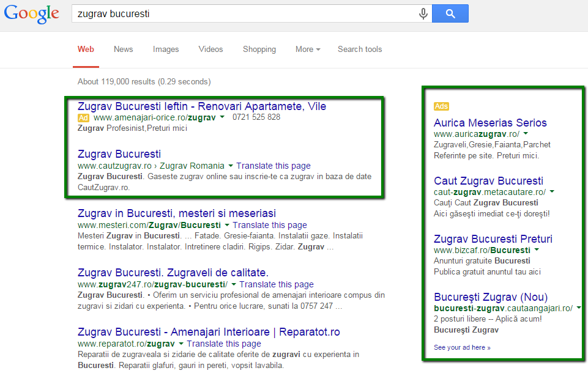
Task: Click the microphone voice search icon
Action: (423, 14)
